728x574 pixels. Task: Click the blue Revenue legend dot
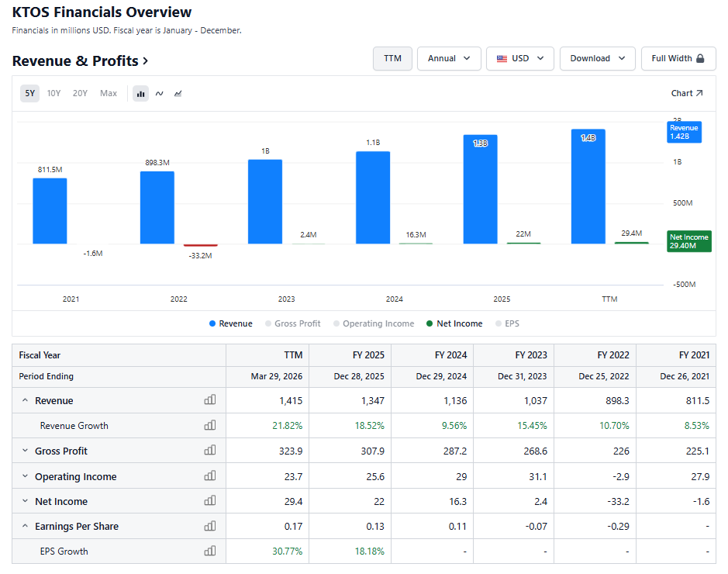click(212, 323)
